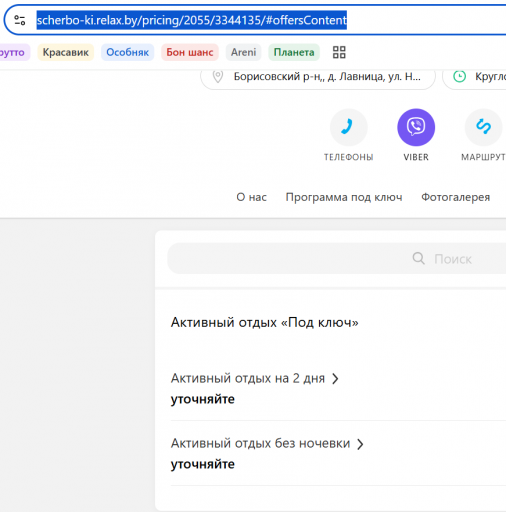Image resolution: width=506 pixels, height=512 pixels.
Task: Click the Маршрут route icon
Action: 483,127
